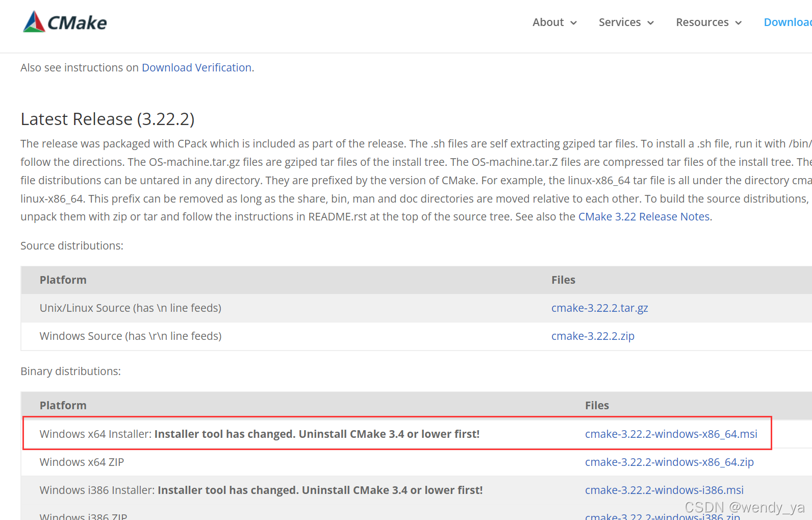Expand the Services chevron arrow
This screenshot has width=812, height=520.
650,23
